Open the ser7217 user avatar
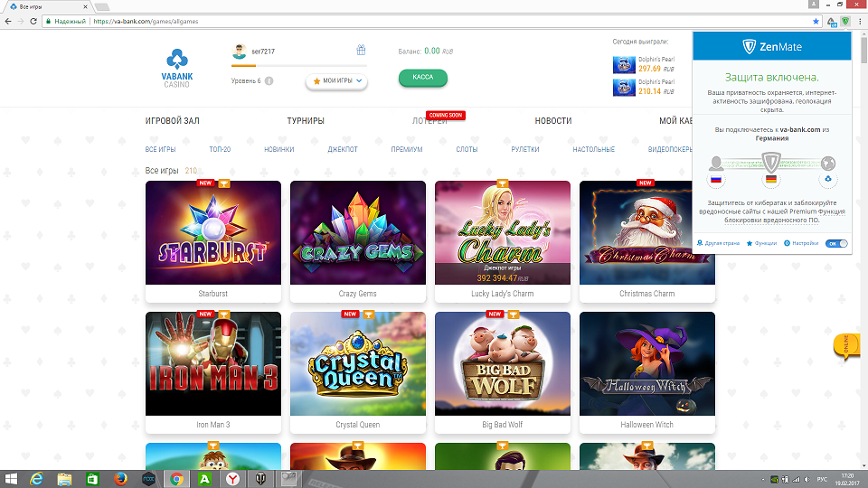This screenshot has height=488, width=868. point(239,52)
